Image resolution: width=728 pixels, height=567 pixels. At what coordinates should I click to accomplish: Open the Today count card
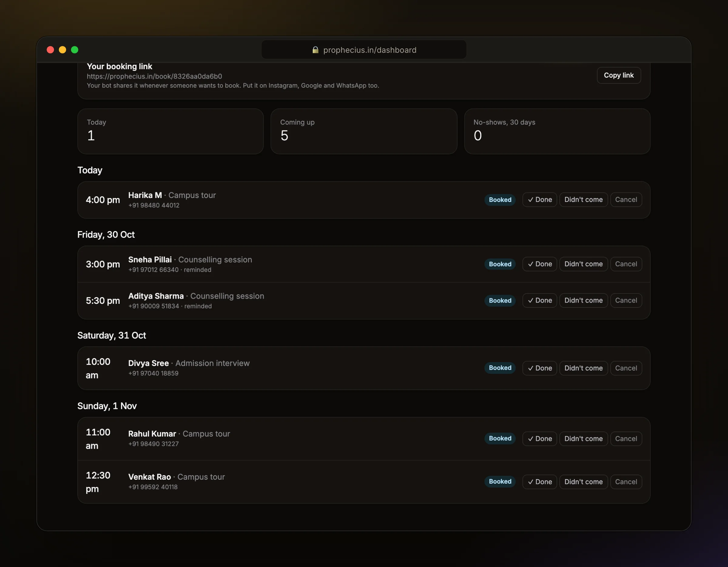point(170,131)
